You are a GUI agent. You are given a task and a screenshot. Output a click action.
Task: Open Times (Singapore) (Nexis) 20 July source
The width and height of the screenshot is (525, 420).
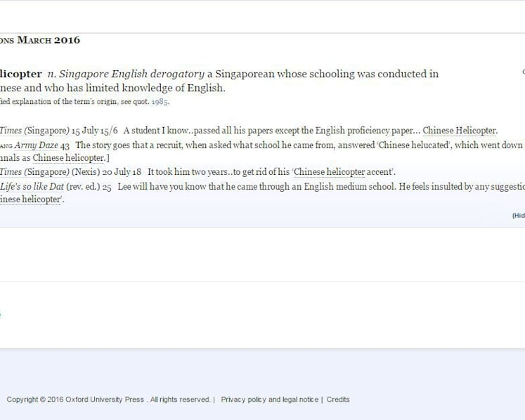coord(34,172)
